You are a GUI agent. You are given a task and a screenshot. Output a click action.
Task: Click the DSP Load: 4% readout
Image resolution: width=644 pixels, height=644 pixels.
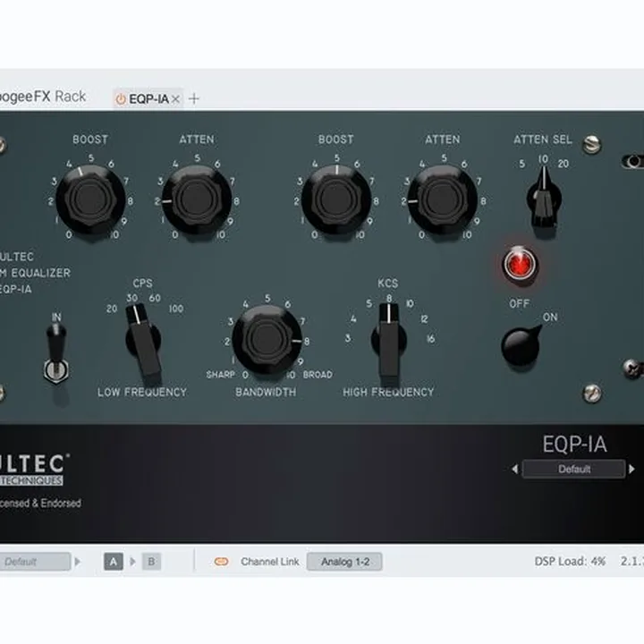click(570, 562)
